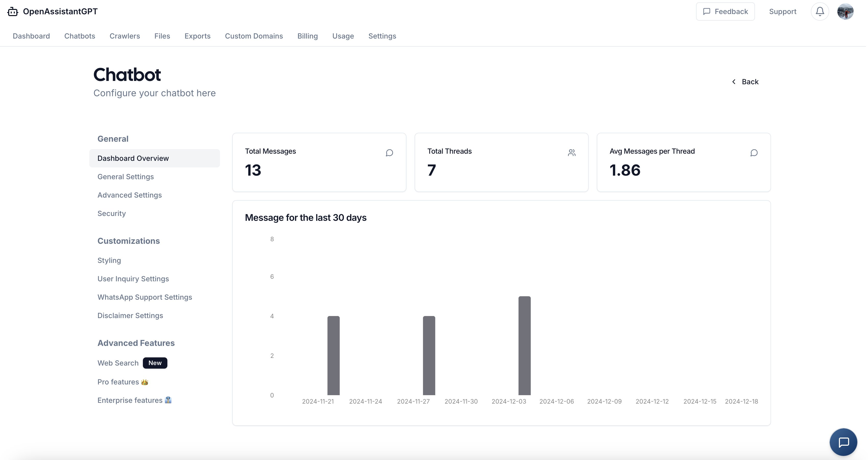Open Web Search with the New badge
Viewport: 868px width, 460px height.
click(118, 363)
